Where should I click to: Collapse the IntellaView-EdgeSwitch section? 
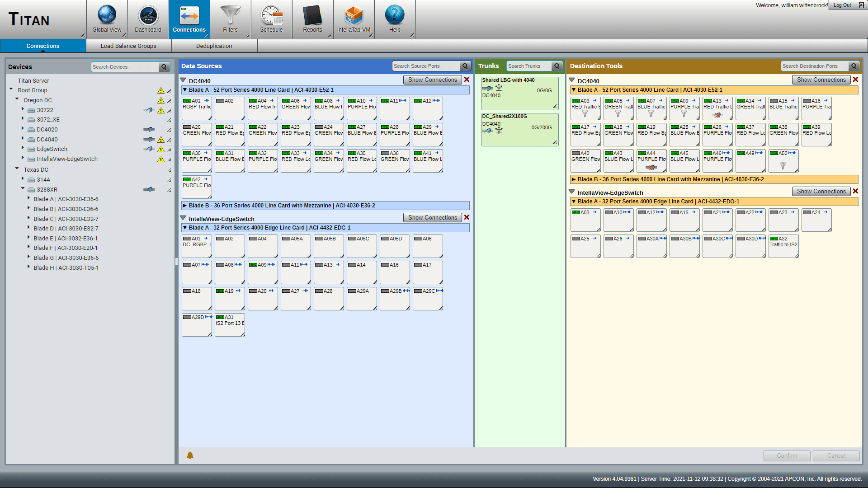click(x=183, y=219)
